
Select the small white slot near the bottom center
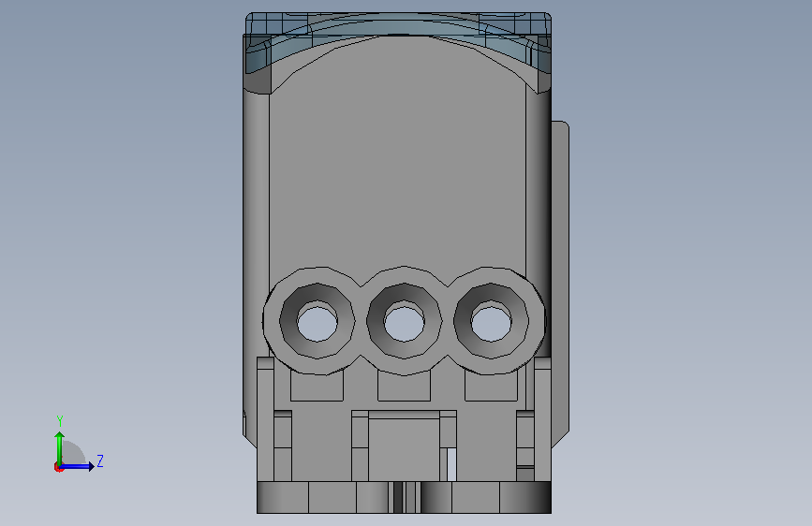[x=451, y=464]
